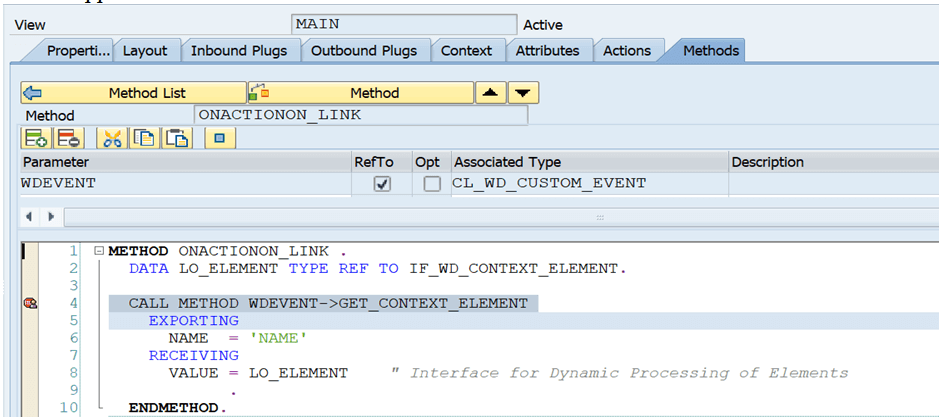
Task: Click the paste icon in parameter toolbar
Action: tap(177, 138)
